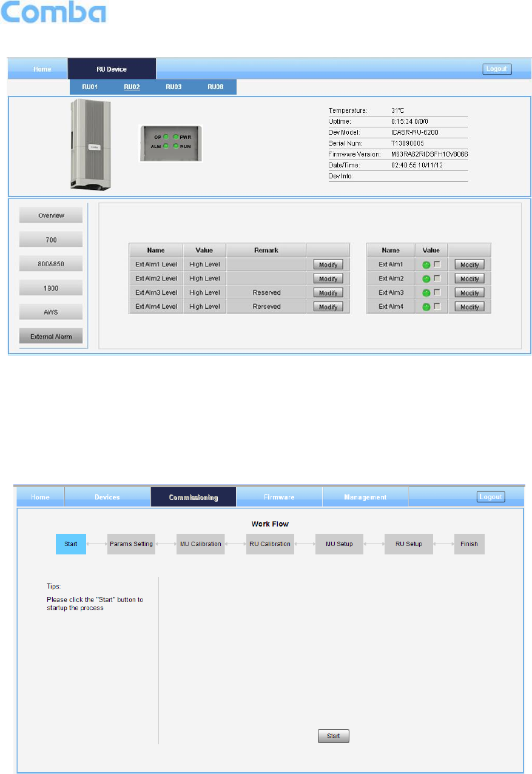The width and height of the screenshot is (532, 774).
Task: Modify the Ext Alm3 Level setting
Action: [328, 292]
